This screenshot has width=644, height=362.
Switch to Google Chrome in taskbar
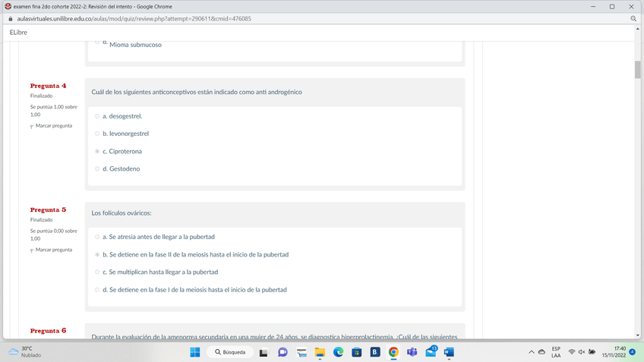coord(393,352)
